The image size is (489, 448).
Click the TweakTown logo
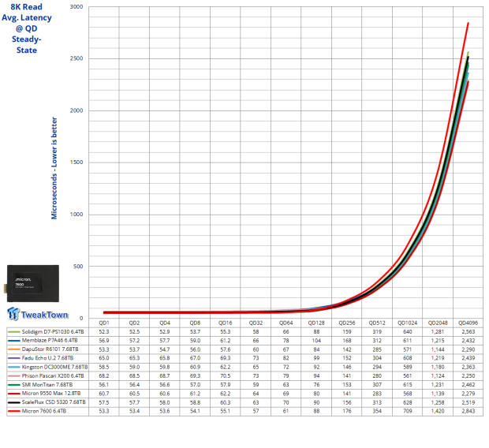38,314
